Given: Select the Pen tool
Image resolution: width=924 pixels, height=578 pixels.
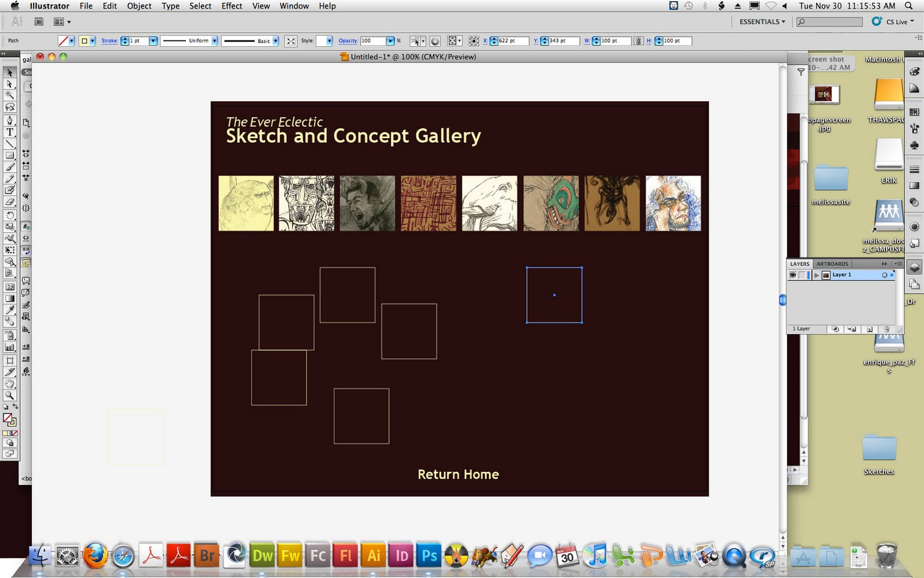Looking at the screenshot, I should (x=10, y=120).
